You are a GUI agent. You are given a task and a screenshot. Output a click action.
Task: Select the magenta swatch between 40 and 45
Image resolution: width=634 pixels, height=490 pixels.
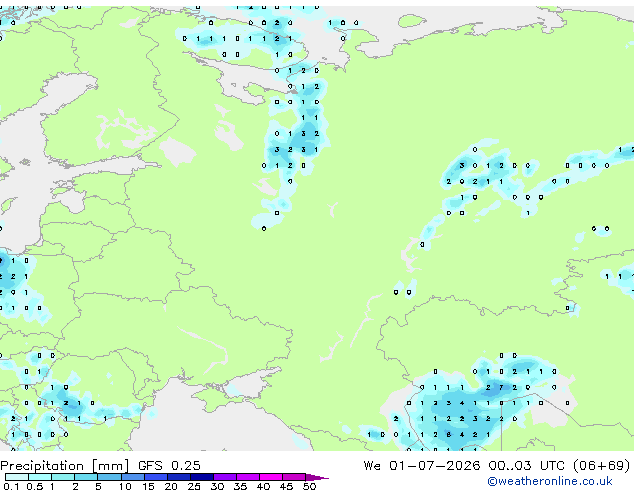(x=271, y=477)
